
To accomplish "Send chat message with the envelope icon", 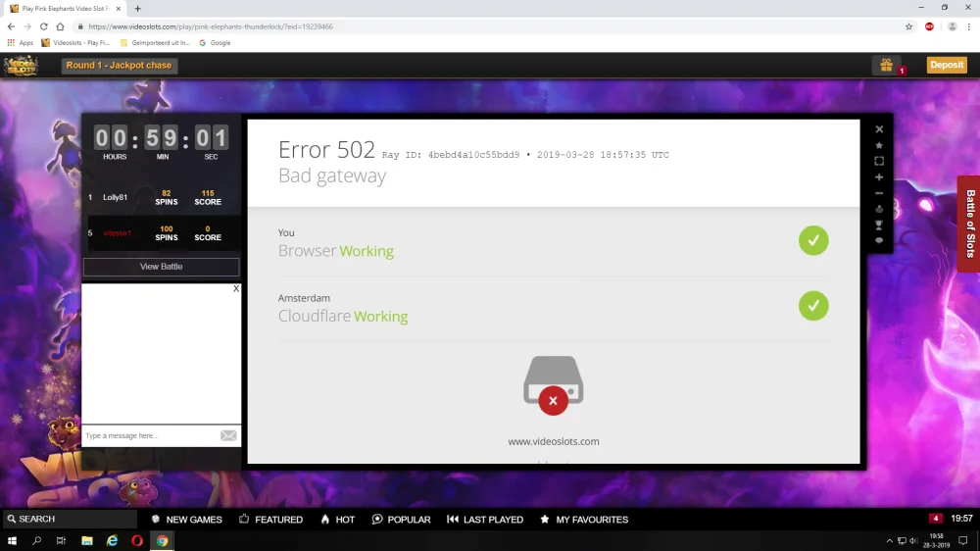I will [x=228, y=435].
